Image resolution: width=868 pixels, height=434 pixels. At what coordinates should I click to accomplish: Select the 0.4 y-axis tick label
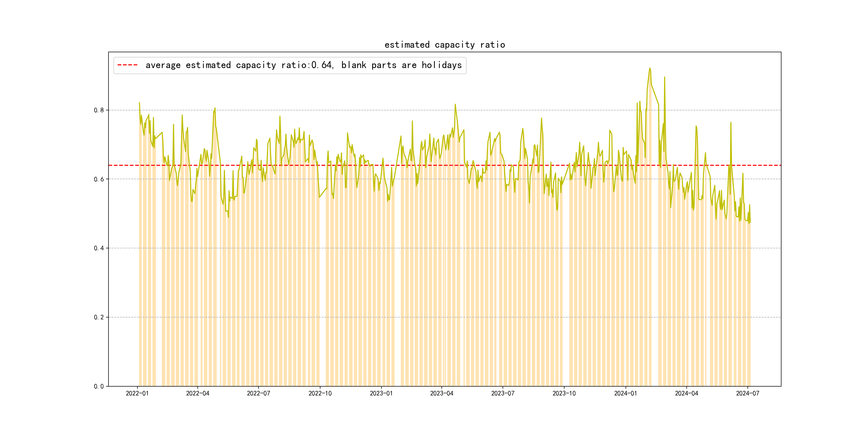[x=99, y=248]
